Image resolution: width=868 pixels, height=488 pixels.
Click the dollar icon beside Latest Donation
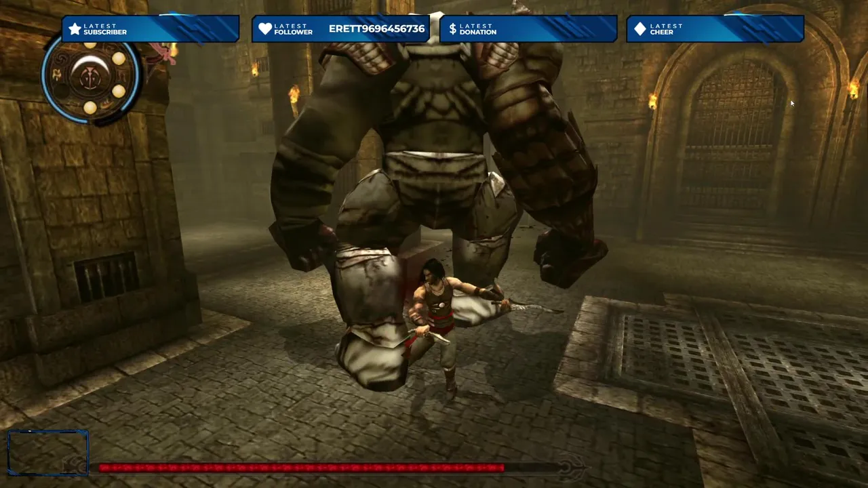click(452, 29)
